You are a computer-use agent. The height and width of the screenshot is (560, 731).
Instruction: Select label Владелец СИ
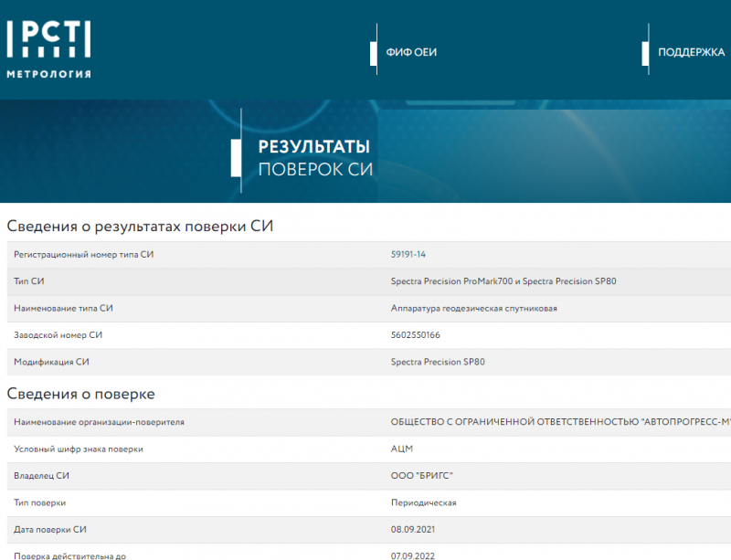pyautogui.click(x=41, y=476)
